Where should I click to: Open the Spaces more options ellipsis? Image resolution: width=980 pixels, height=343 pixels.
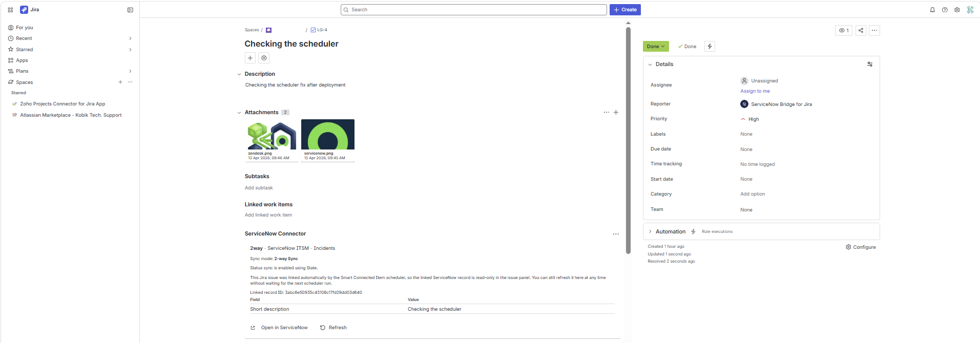130,82
